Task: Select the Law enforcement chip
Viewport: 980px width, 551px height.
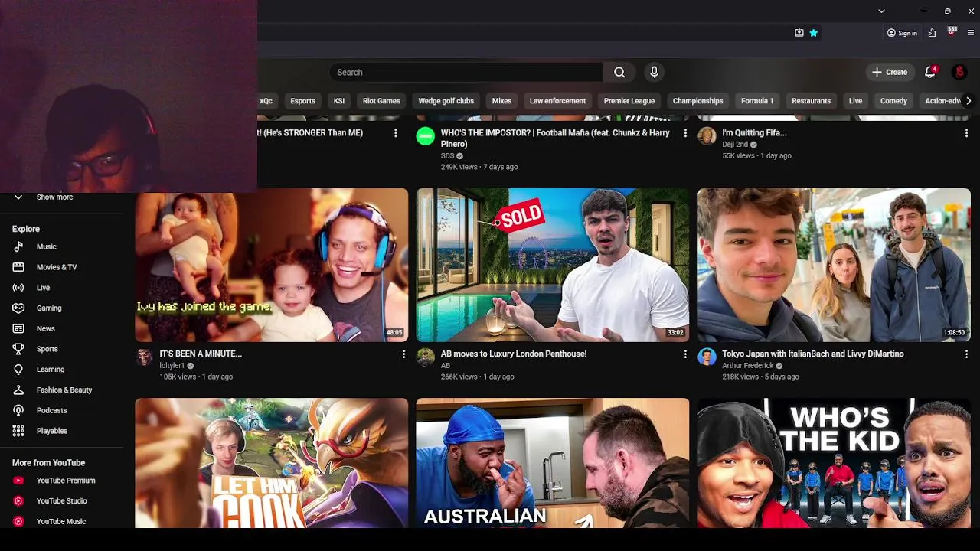Action: point(557,101)
